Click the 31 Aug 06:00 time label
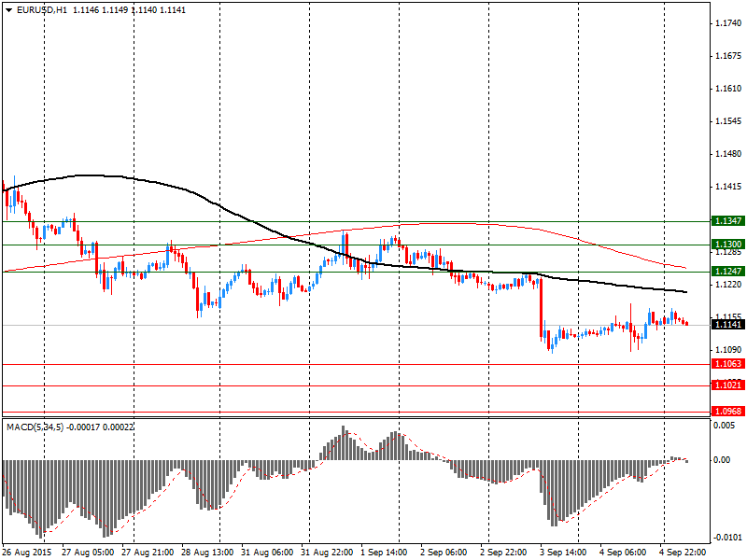 point(267,553)
